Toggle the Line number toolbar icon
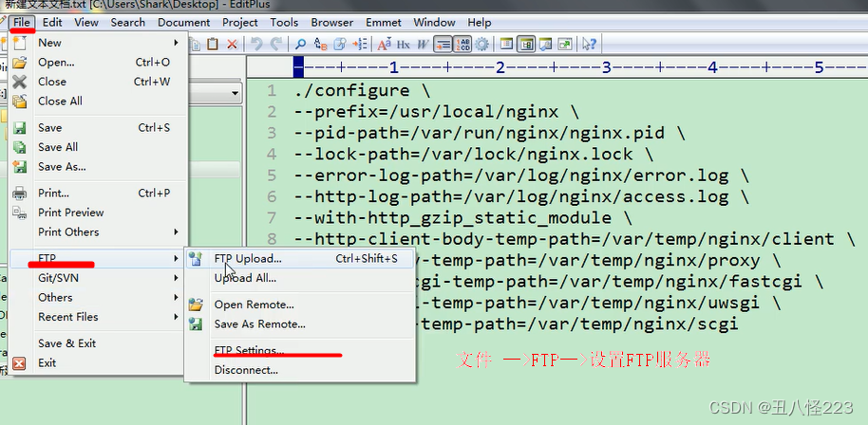The width and height of the screenshot is (868, 425). [462, 45]
